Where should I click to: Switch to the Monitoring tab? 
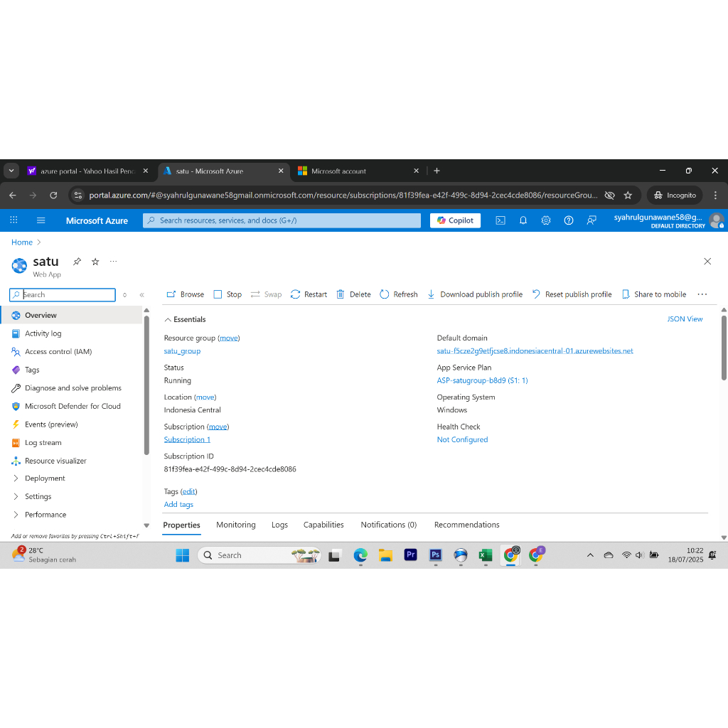pyautogui.click(x=236, y=525)
